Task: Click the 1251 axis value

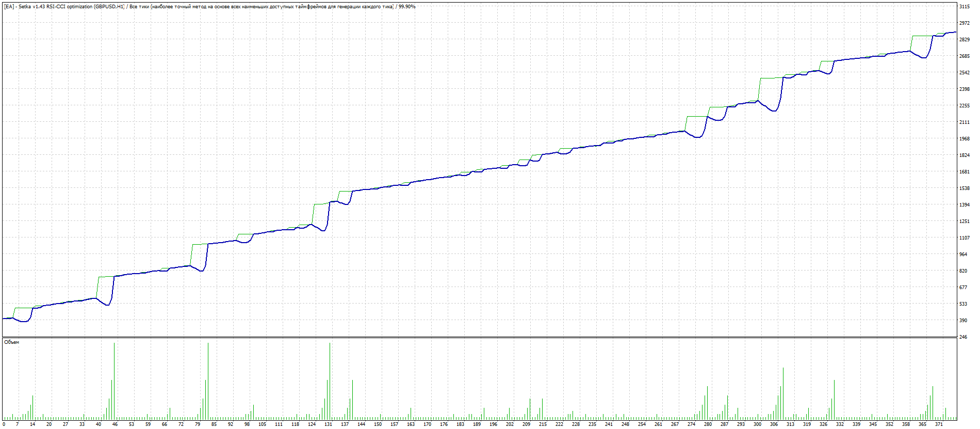Action: pyautogui.click(x=965, y=221)
